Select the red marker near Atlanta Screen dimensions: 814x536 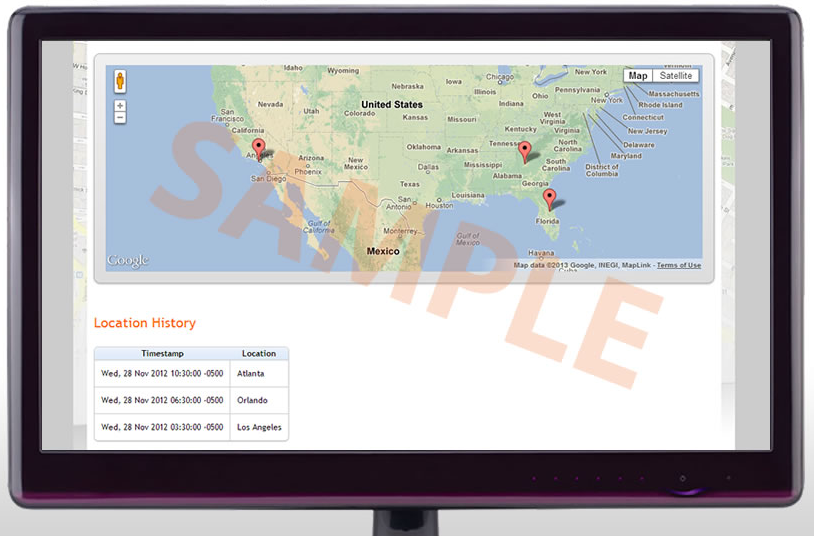tap(524, 151)
